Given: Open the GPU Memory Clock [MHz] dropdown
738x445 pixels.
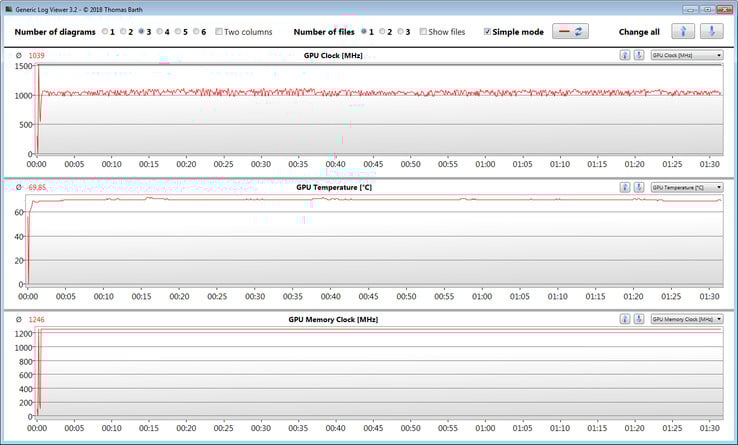Looking at the screenshot, I should click(687, 319).
